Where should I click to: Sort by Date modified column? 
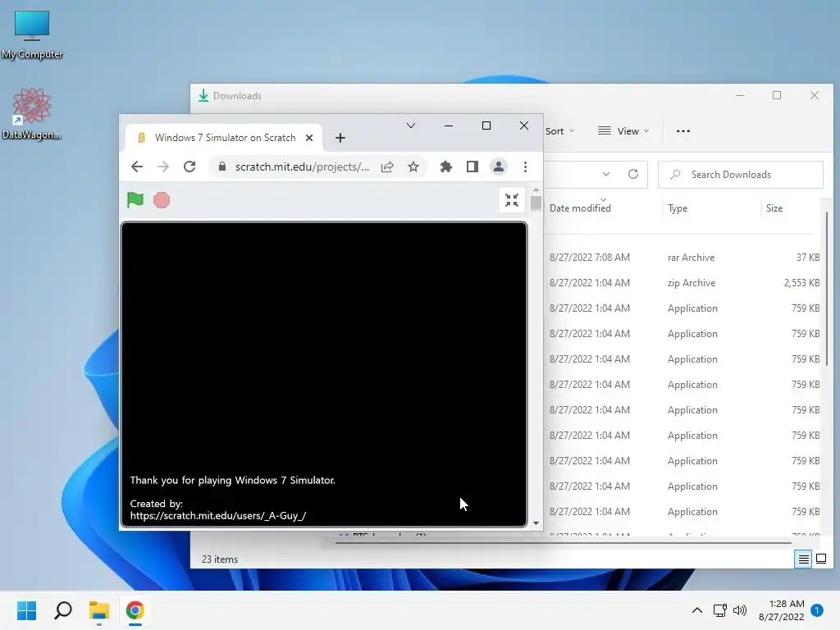click(580, 208)
